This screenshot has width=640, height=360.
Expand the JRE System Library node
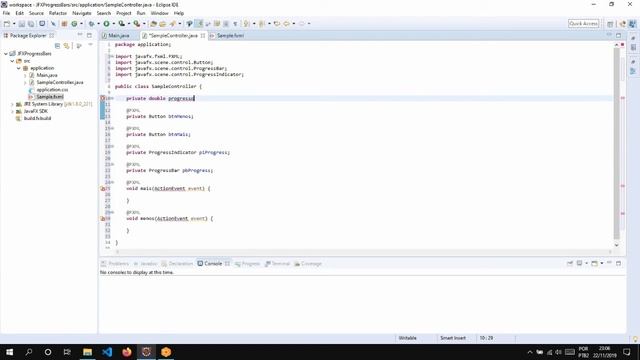tap(12, 104)
